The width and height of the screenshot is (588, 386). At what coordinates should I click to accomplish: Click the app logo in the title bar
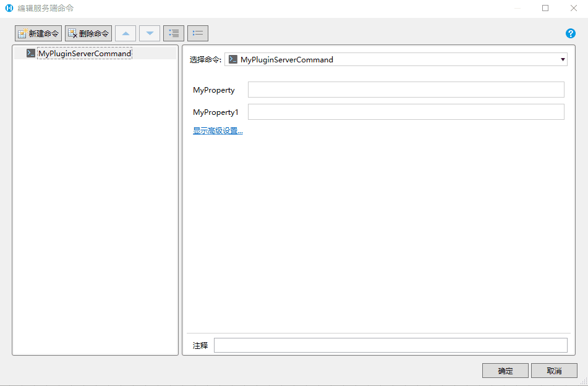coord(9,8)
